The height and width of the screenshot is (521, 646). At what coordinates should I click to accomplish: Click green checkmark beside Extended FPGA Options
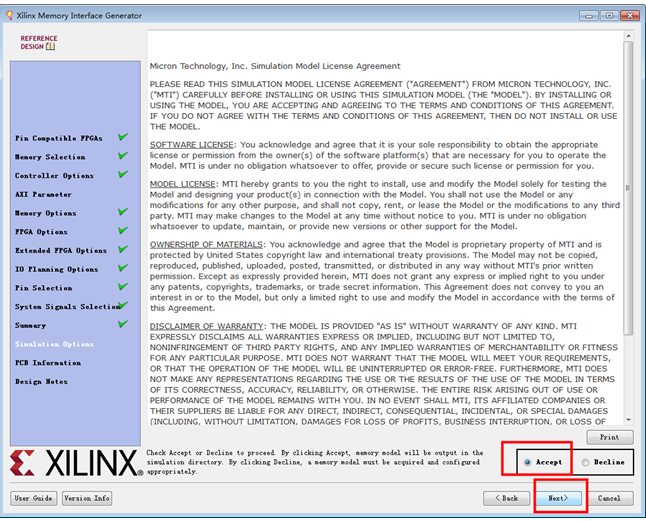[x=123, y=249]
